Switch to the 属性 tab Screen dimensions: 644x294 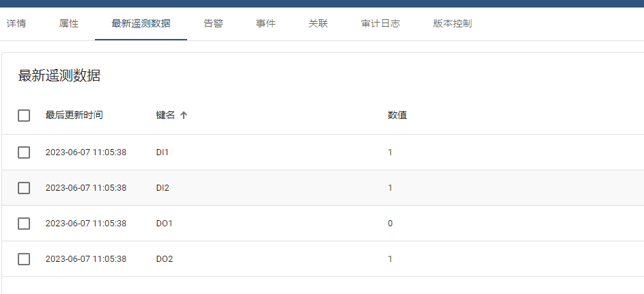click(68, 24)
